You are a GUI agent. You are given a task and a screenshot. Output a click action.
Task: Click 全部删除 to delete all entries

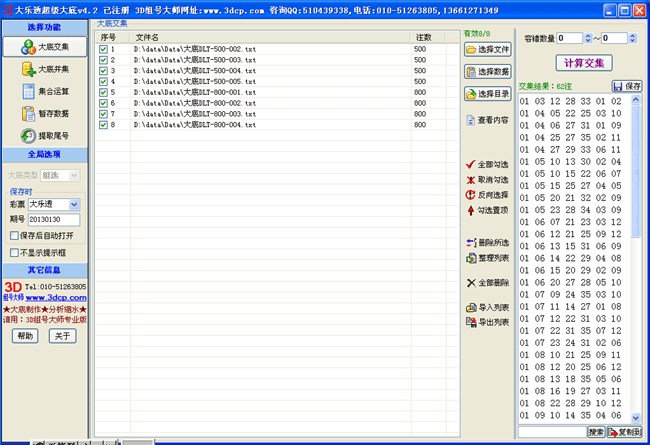coord(488,283)
